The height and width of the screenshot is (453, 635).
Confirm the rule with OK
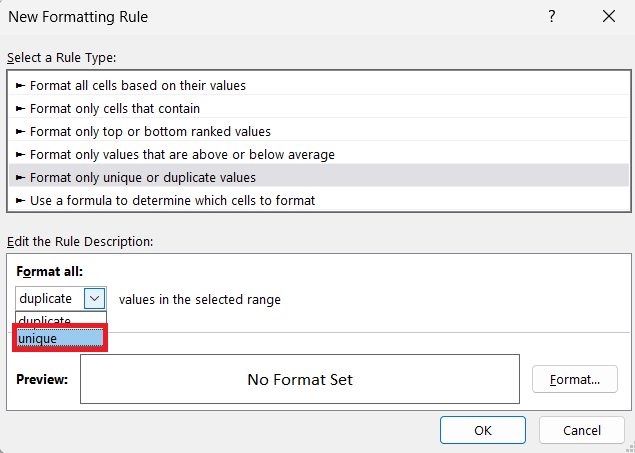click(x=483, y=430)
